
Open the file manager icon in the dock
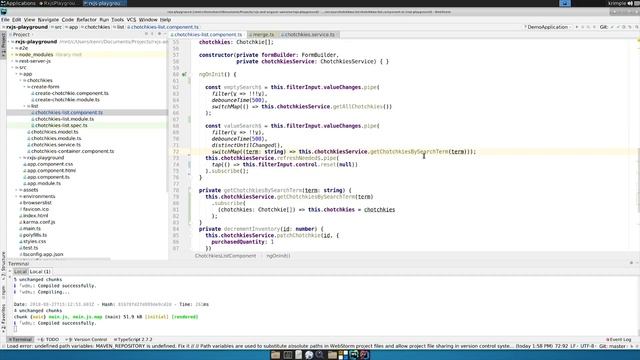click(x=276, y=355)
